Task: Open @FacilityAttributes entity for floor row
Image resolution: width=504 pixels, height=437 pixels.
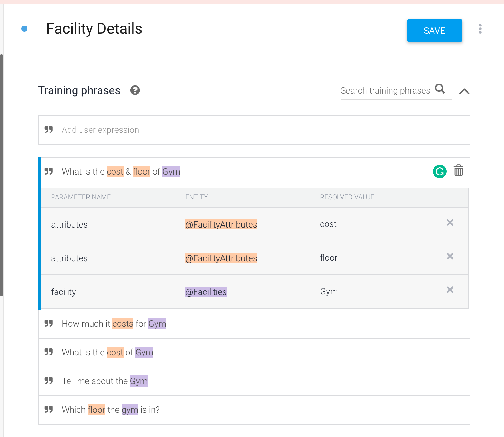Action: coord(221,258)
